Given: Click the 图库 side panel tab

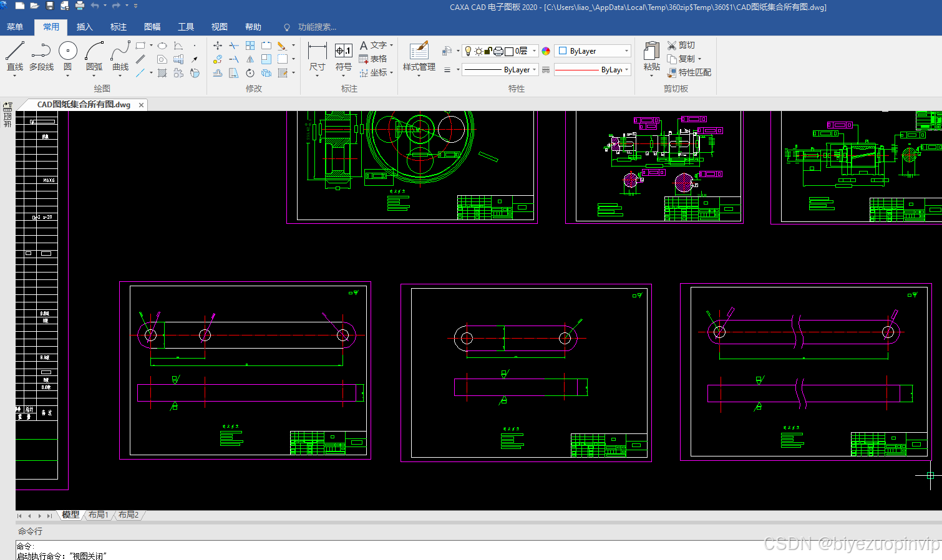Looking at the screenshot, I should [7, 114].
